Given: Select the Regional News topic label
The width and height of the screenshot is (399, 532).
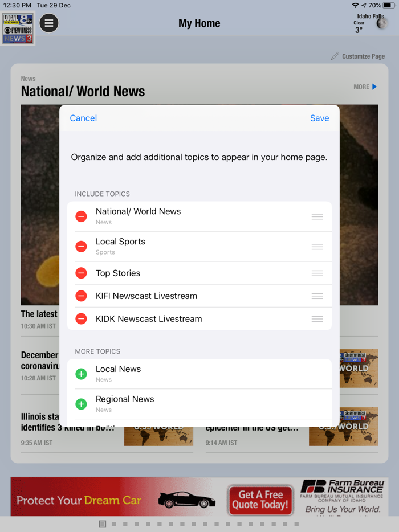Looking at the screenshot, I should [125, 399].
